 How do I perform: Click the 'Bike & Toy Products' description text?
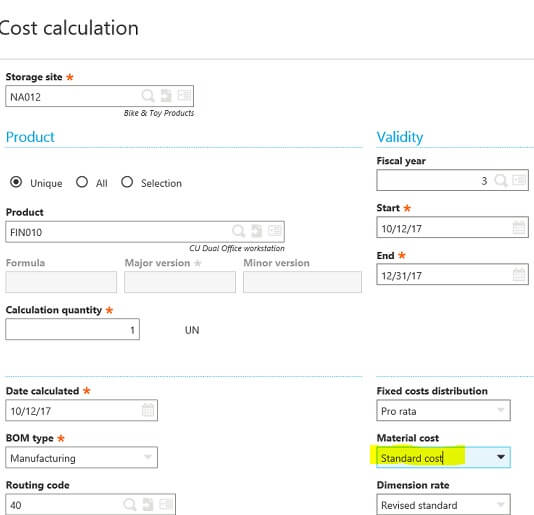tap(159, 113)
